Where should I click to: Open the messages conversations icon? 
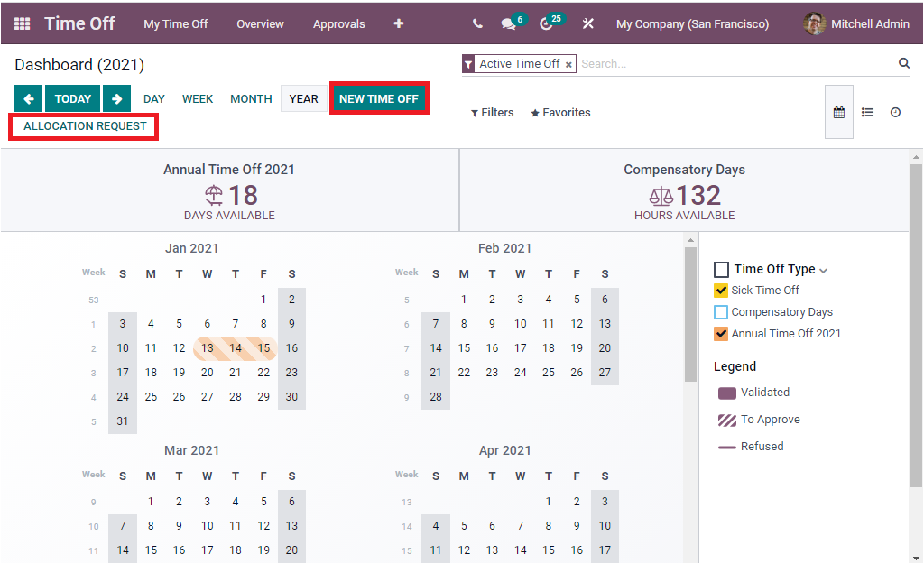point(508,23)
